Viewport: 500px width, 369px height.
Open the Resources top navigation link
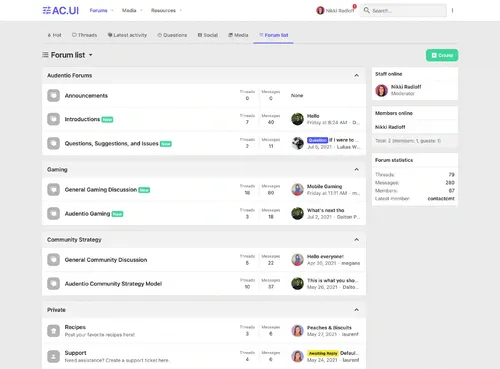[x=163, y=10]
